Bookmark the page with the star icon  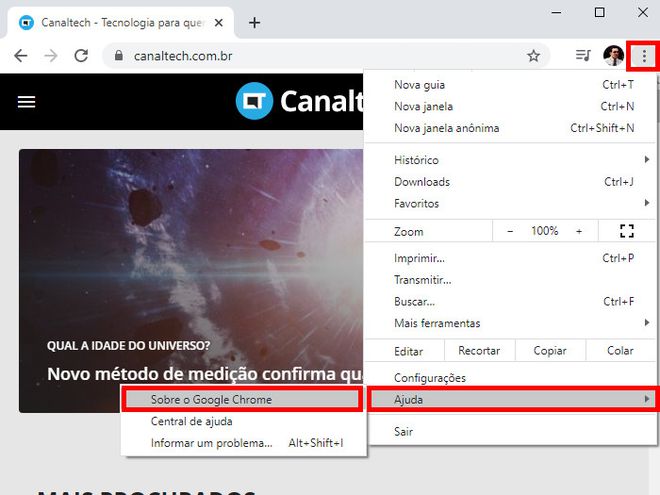[533, 56]
